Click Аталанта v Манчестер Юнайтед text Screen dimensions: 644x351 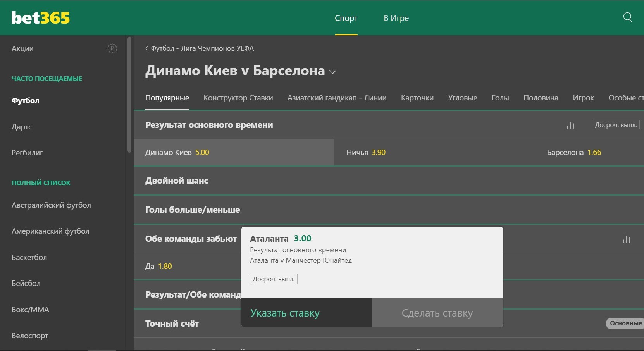coord(301,260)
